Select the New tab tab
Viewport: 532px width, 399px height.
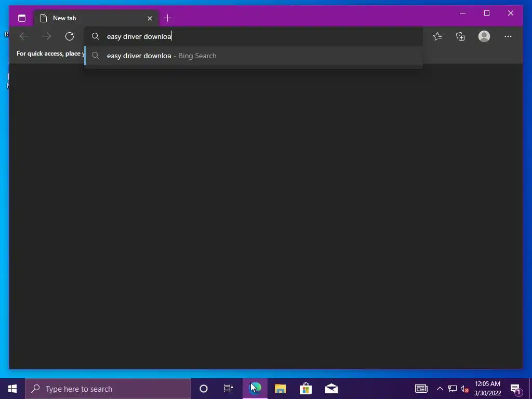coord(96,18)
